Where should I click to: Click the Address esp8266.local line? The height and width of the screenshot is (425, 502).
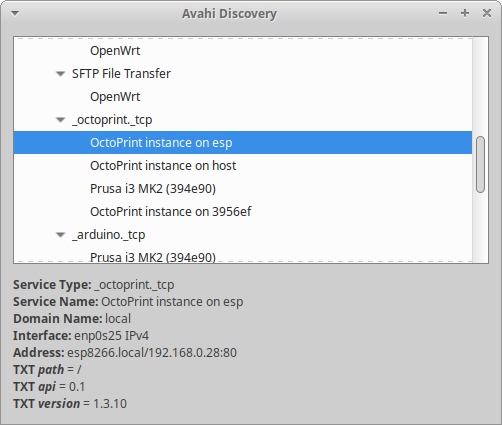point(125,353)
